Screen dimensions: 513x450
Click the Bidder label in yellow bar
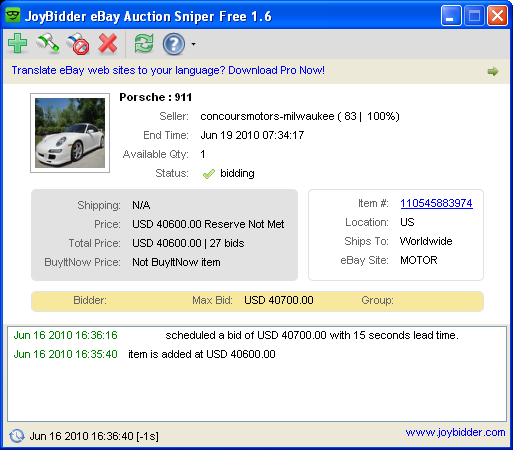pos(90,300)
